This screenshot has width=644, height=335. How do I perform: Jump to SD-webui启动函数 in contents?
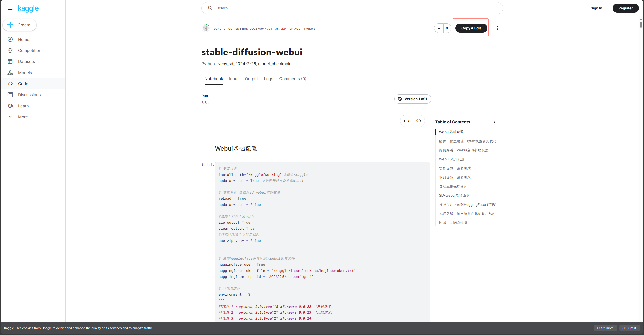coord(454,195)
